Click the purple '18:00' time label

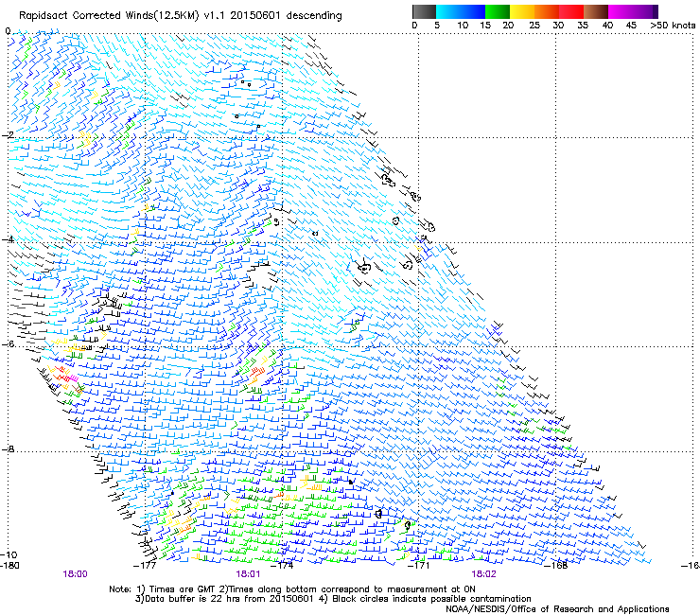coord(75,574)
